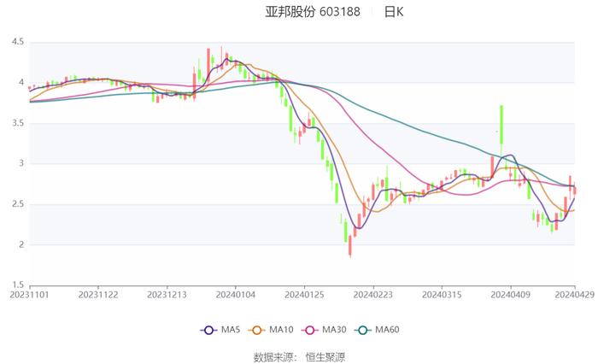Toggle the purple MA5 legend marker
This screenshot has height=364, width=598.
(x=208, y=330)
